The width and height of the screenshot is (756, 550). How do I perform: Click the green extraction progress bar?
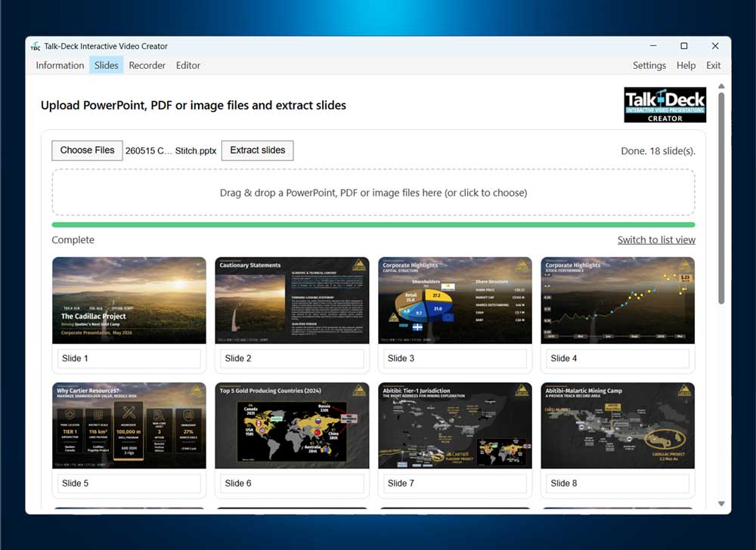373,225
